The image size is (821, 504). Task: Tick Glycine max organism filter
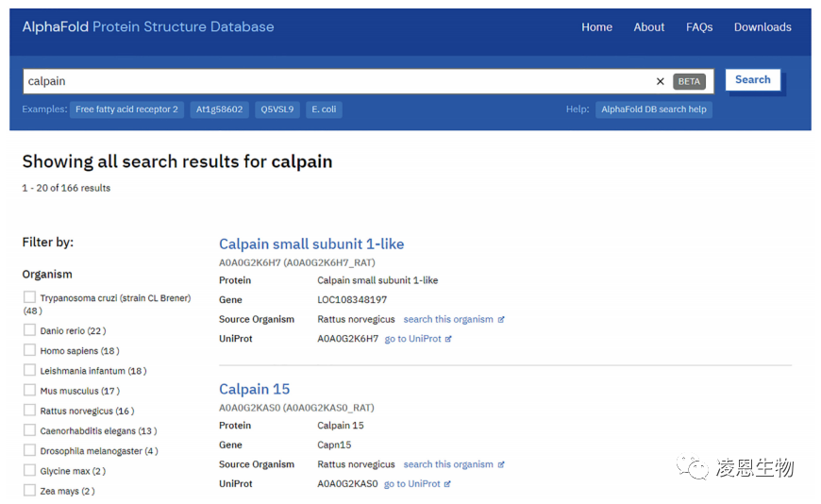pos(30,470)
